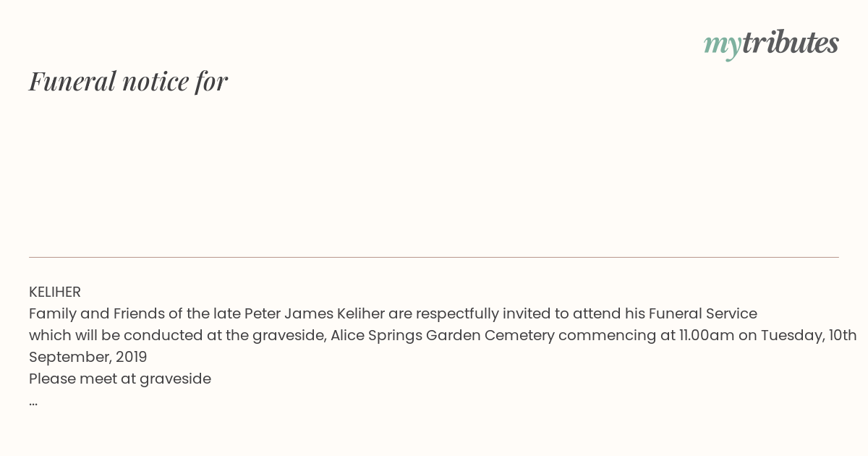Click "Funeral Service" in the notice text
The height and width of the screenshot is (456, 868).
pyautogui.click(x=702, y=313)
